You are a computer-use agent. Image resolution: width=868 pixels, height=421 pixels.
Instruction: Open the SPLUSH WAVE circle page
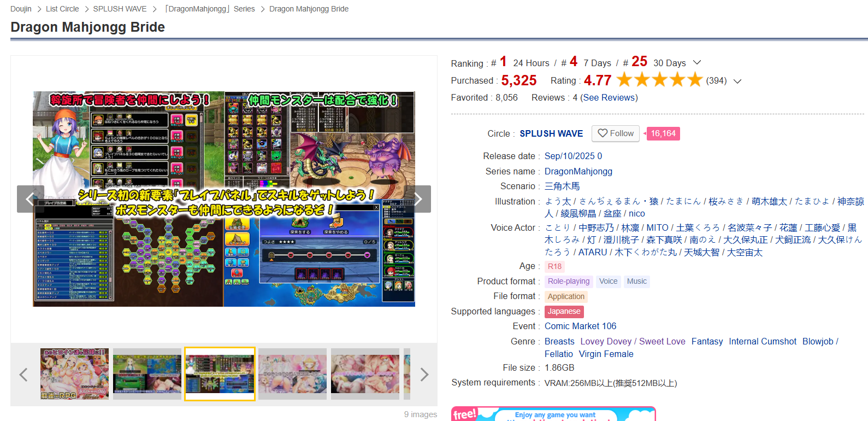(551, 133)
